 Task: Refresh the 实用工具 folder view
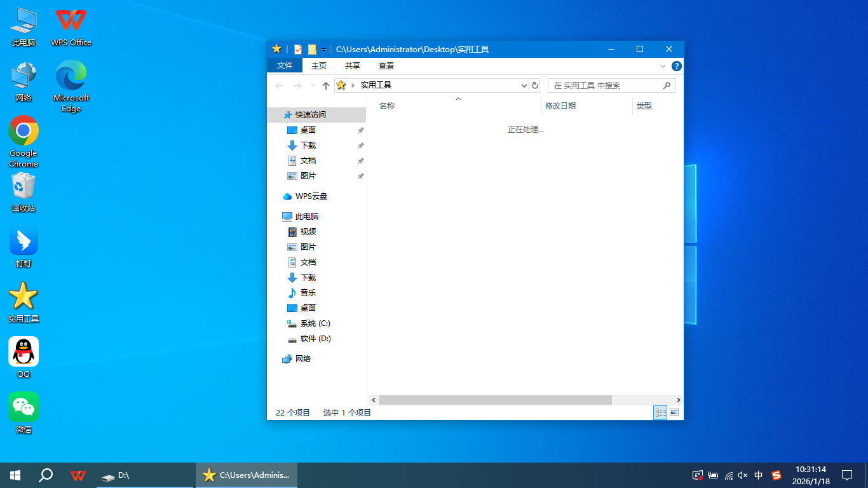[x=535, y=86]
